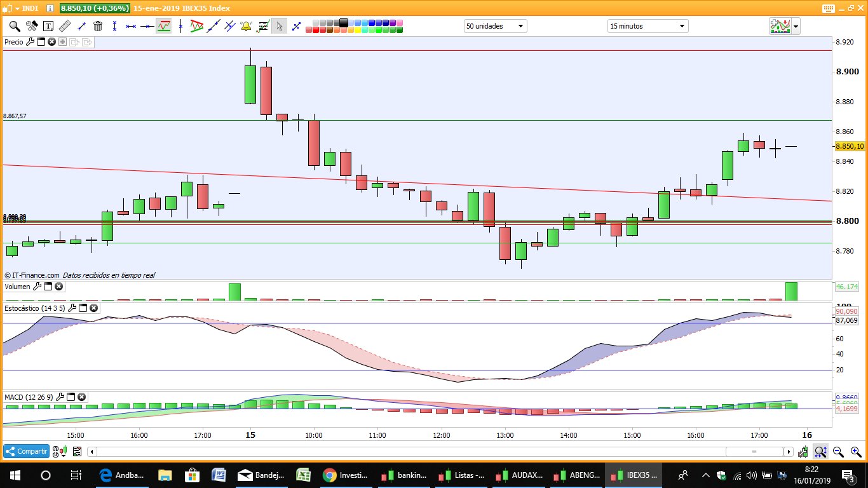Click the horizontal scrollbar thumb

(x=754, y=452)
